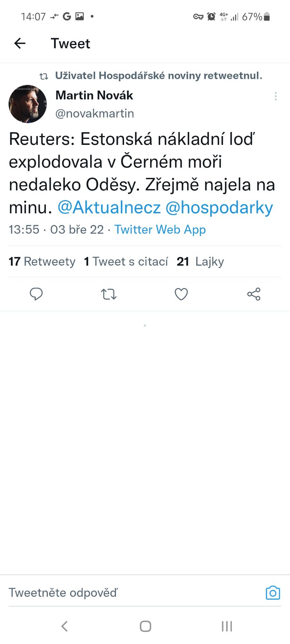
Task: Open the Martin Novák display name
Action: (x=94, y=95)
